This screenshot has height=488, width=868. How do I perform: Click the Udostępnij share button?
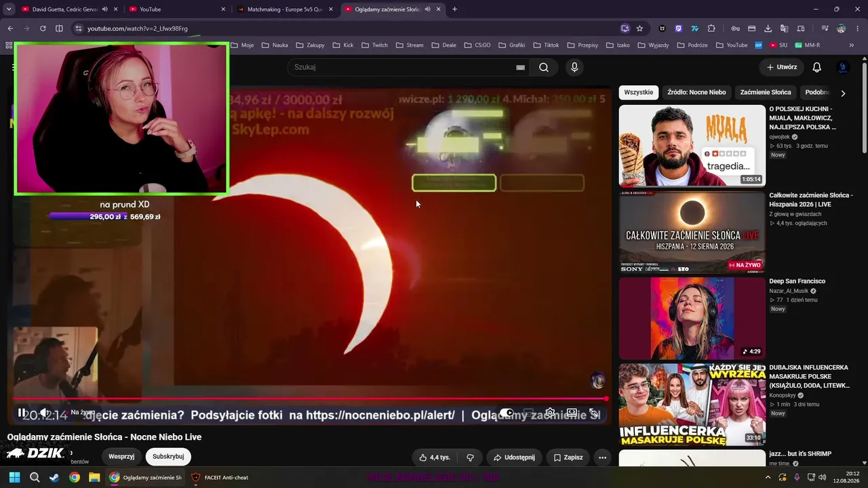[x=514, y=457]
